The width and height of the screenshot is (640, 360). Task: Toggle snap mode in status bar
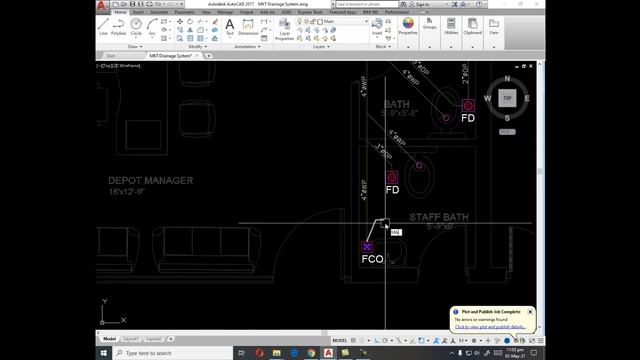[362, 340]
